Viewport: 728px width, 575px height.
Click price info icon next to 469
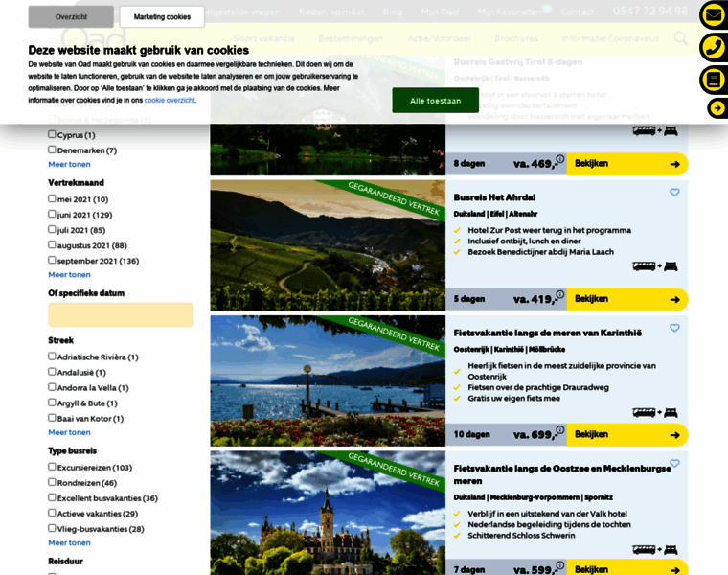560,159
